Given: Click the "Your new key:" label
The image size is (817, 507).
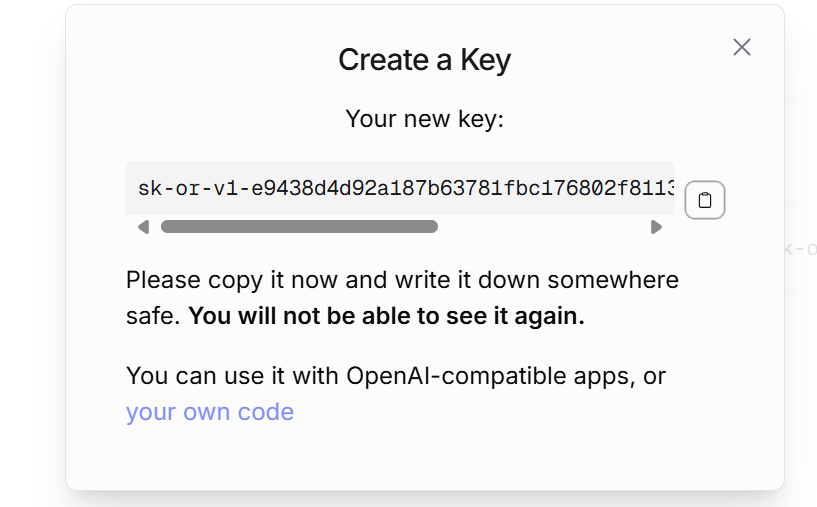Looking at the screenshot, I should pyautogui.click(x=425, y=119).
